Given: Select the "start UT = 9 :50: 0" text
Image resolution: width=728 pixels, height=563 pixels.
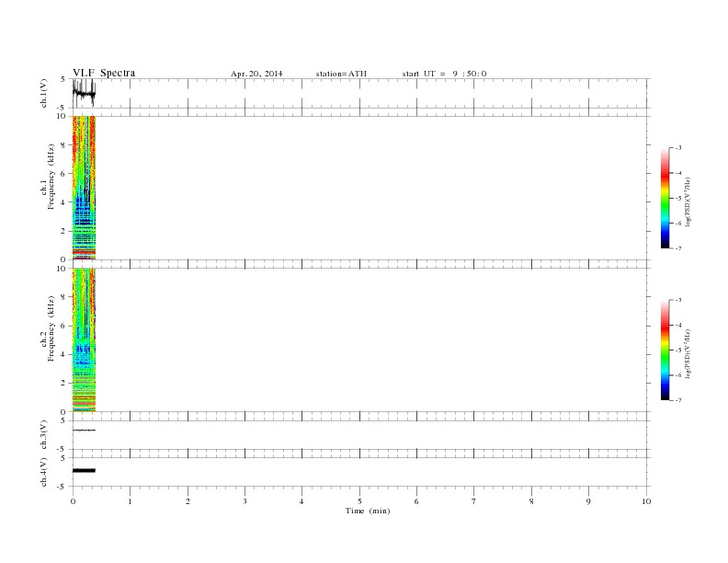Looking at the screenshot, I should 444,74.
